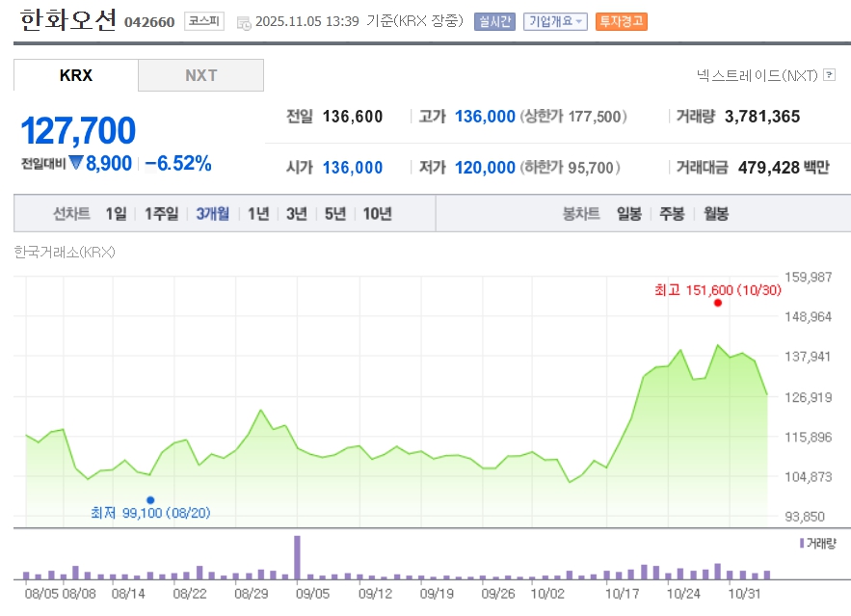The height and width of the screenshot is (616, 851).
Task: Show the 월봉 monthly candlestick chart
Action: coord(716,214)
